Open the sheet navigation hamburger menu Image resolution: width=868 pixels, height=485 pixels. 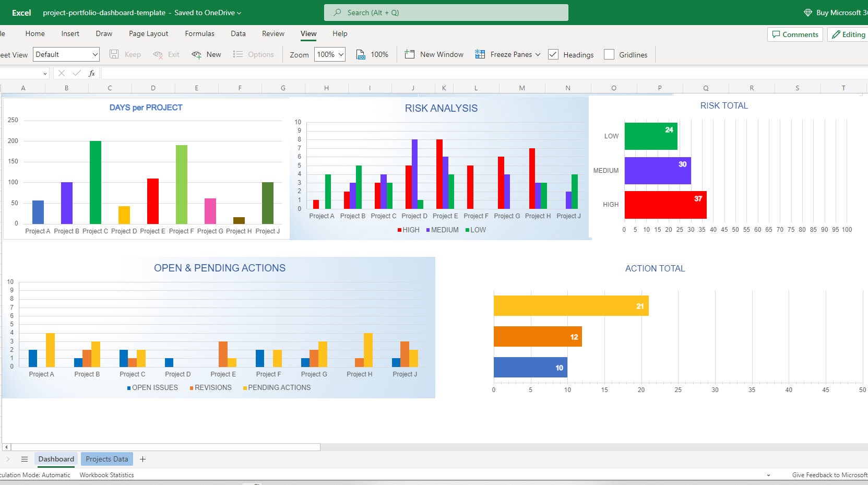tap(25, 459)
